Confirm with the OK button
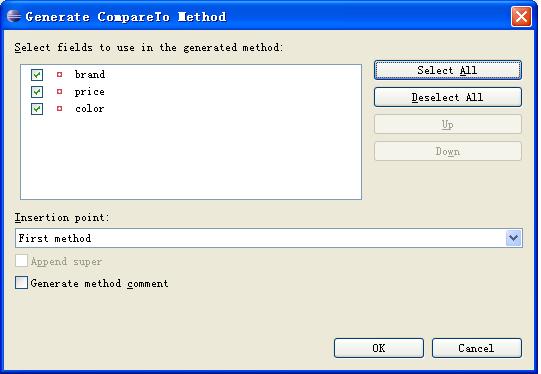This screenshot has height=374, width=541. (379, 348)
